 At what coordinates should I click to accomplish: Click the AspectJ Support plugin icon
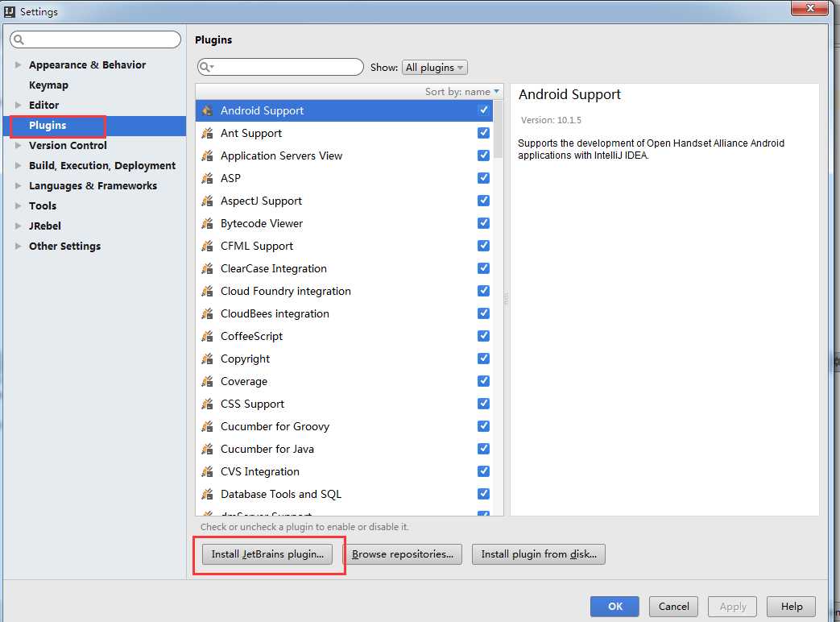tap(207, 201)
